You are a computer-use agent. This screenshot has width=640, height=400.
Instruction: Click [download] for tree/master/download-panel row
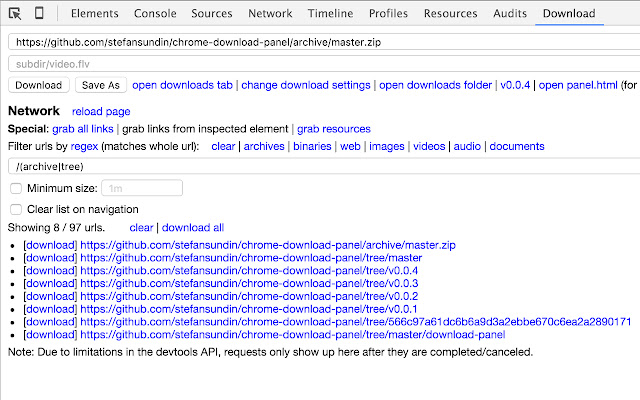tap(50, 335)
